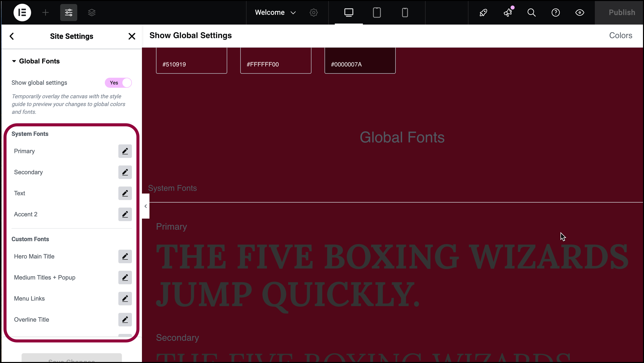Switch to desktop preview mode

349,13
